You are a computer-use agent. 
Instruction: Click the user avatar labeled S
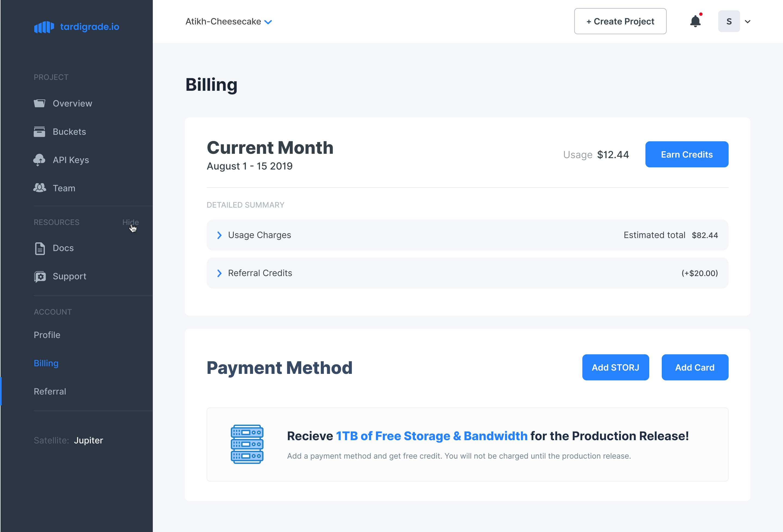729,21
